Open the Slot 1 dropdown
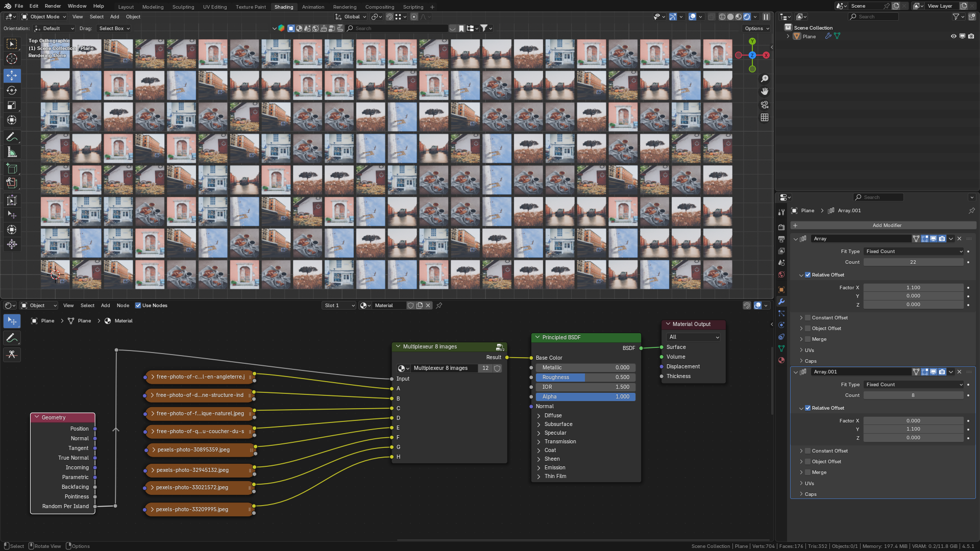This screenshot has height=551, width=980. tap(339, 306)
